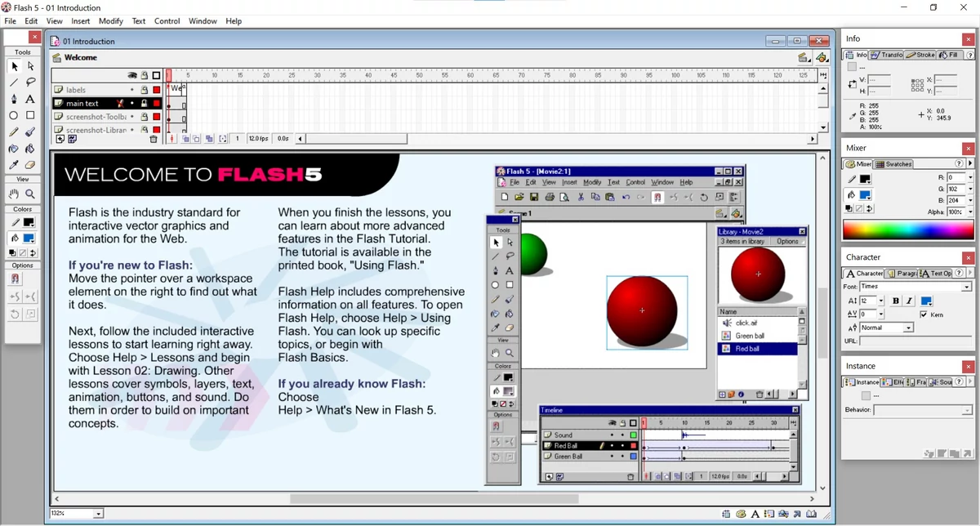Toggle the Kern checkbox
The height and width of the screenshot is (526, 980).
tap(924, 314)
